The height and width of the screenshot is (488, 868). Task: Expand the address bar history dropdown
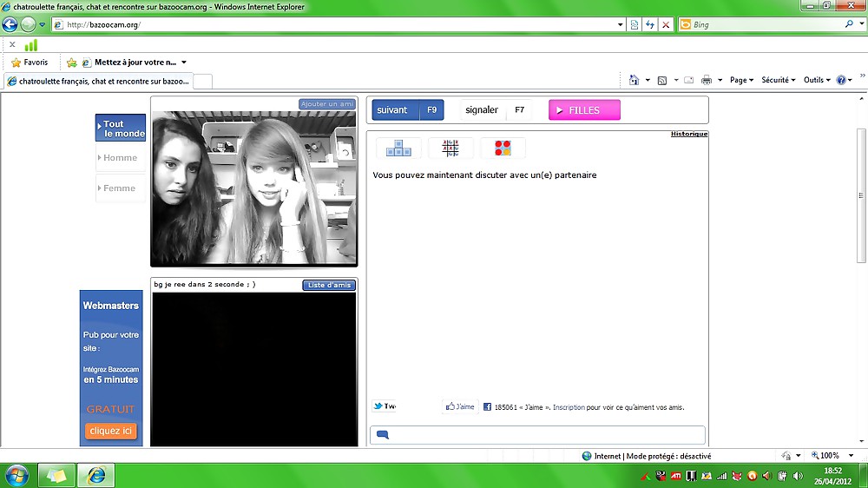pyautogui.click(x=620, y=25)
